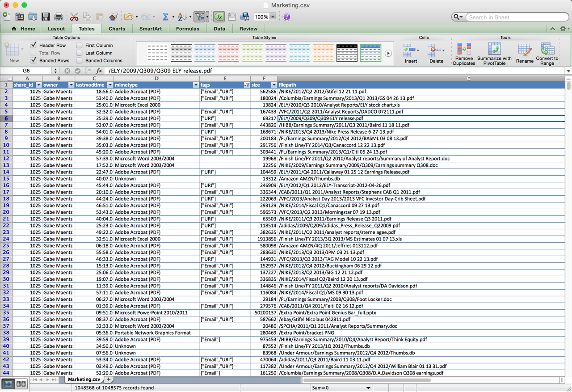Click Summarize with PivotTable
This screenshot has width=572, height=392.
point(494,54)
